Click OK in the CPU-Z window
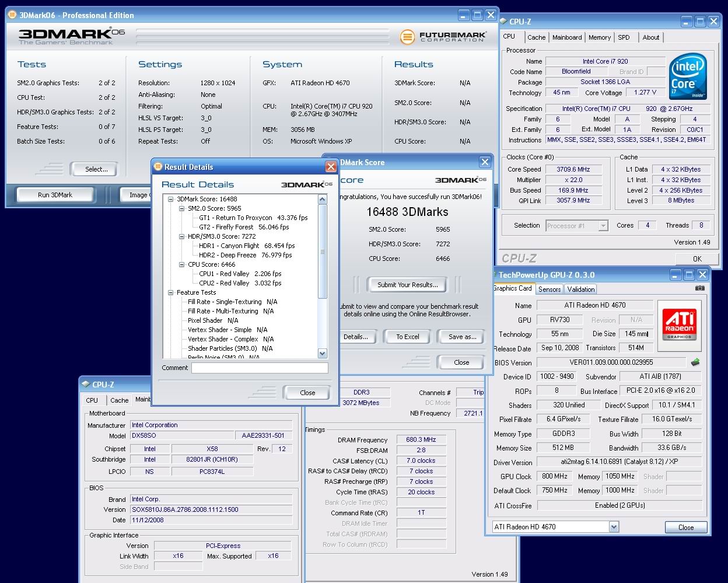This screenshot has height=583, width=728. point(697,259)
